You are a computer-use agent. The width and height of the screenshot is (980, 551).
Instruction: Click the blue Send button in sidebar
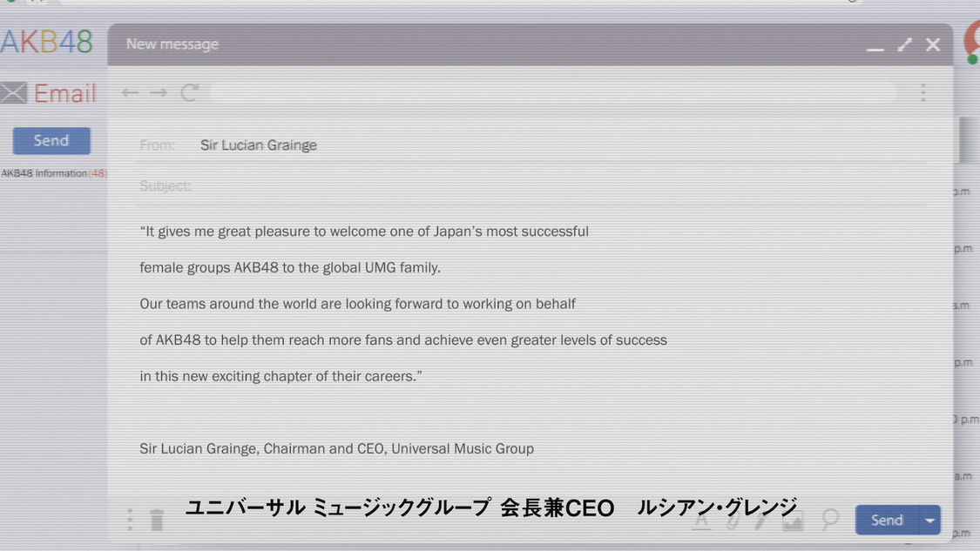coord(51,141)
